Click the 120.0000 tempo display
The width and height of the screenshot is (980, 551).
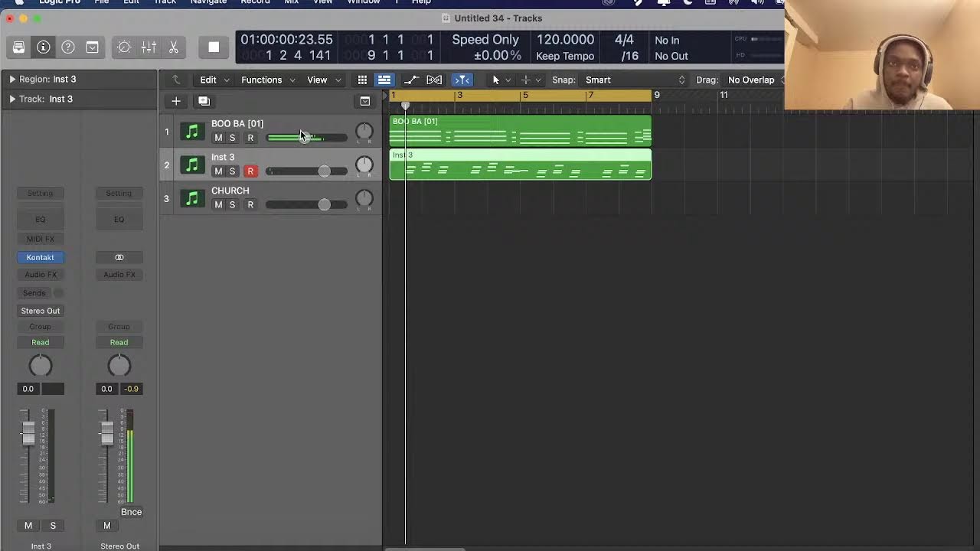565,40
